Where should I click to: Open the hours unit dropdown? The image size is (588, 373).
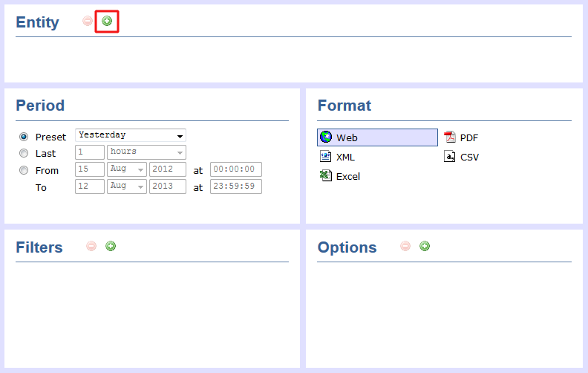(x=146, y=152)
